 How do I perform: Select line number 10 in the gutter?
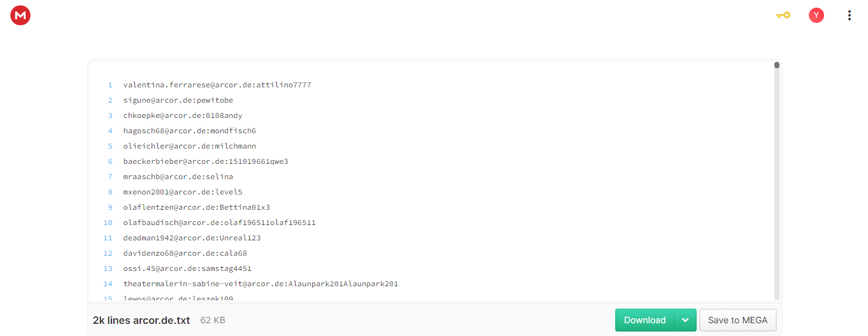108,223
